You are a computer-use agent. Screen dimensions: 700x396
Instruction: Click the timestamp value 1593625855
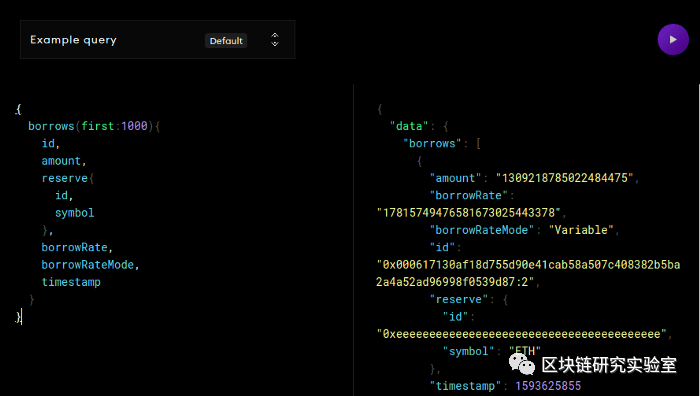[548, 386]
